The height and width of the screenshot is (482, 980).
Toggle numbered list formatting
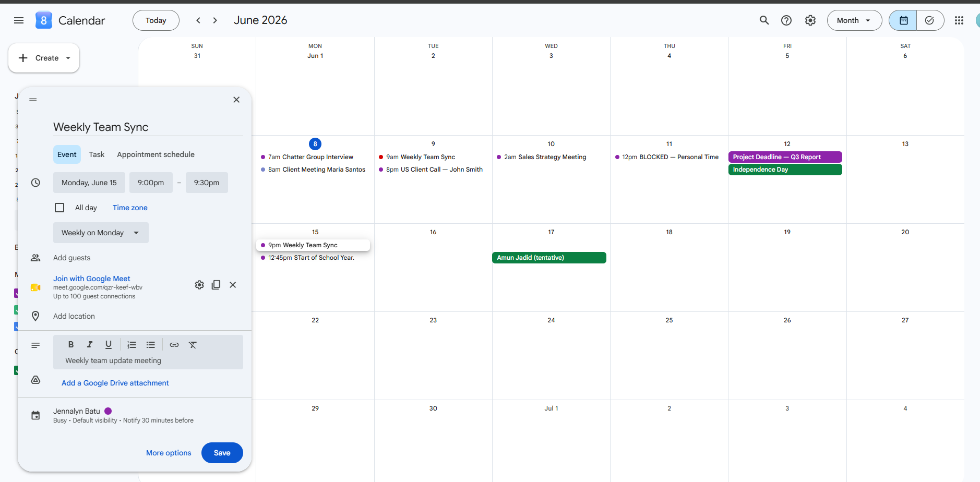pyautogui.click(x=132, y=344)
